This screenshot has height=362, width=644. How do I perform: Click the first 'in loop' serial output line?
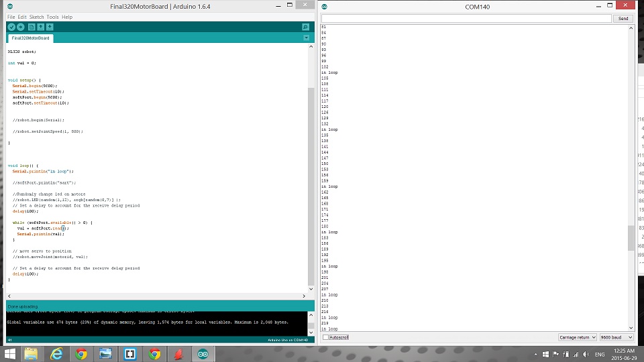tap(329, 72)
